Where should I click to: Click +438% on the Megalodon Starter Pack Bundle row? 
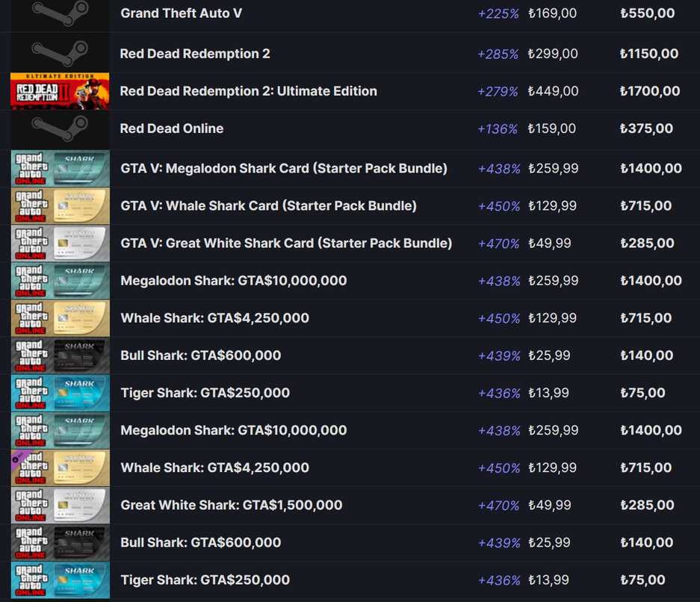click(499, 169)
